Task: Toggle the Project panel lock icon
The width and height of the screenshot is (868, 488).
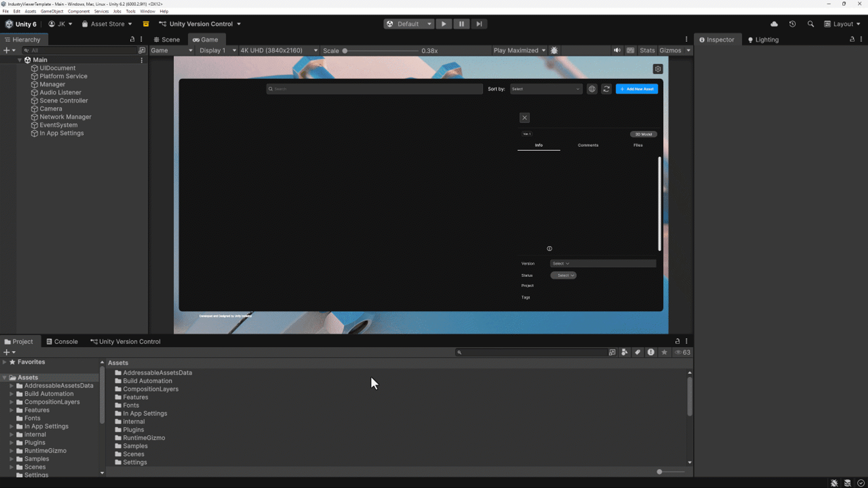Action: point(677,341)
